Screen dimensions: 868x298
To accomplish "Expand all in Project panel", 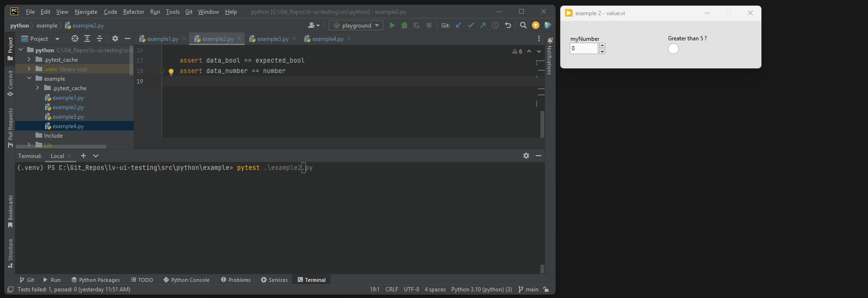I will [87, 38].
